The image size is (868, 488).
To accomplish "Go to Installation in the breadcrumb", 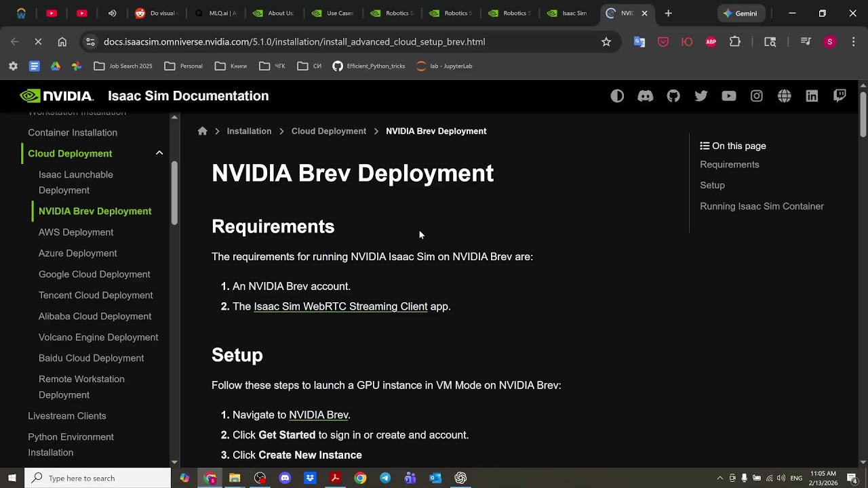I will [x=249, y=131].
